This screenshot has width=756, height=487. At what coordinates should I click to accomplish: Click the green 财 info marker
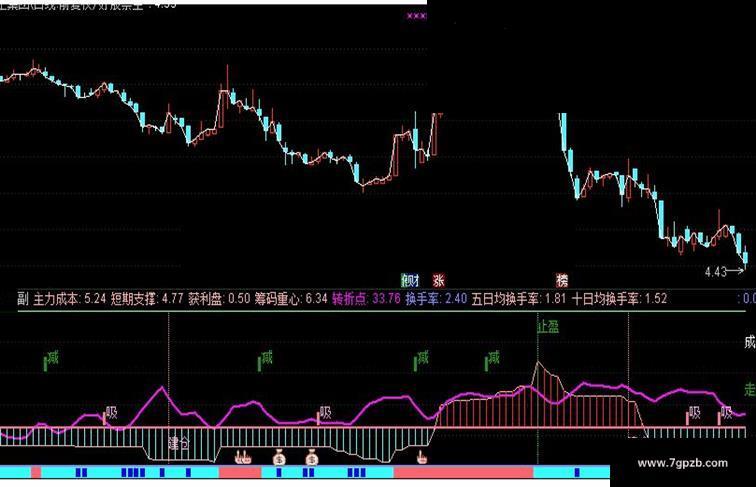tap(410, 280)
